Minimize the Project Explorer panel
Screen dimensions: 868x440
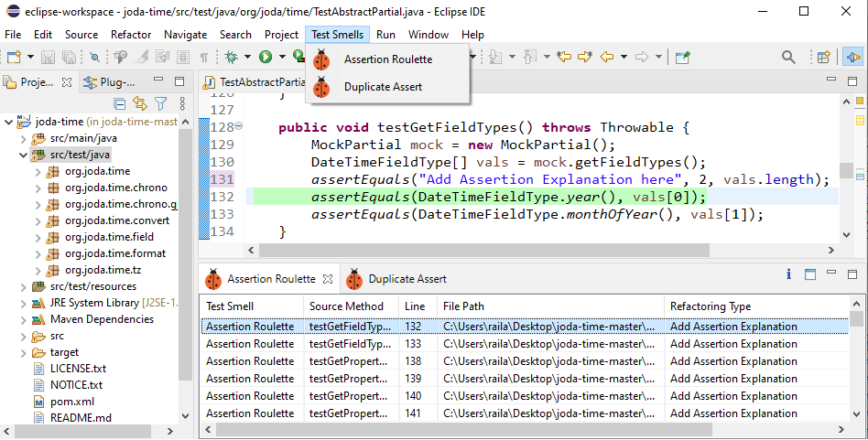coord(158,80)
